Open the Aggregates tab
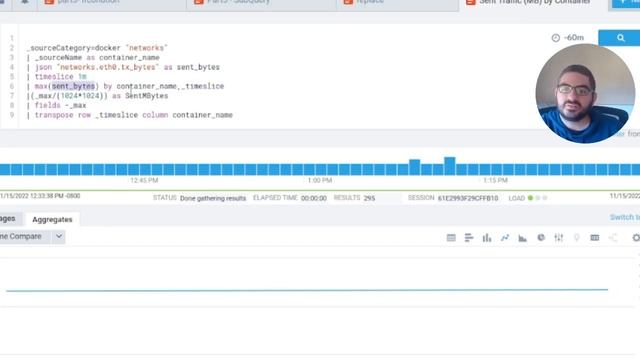Viewport: 640px width, 360px height. tap(52, 220)
